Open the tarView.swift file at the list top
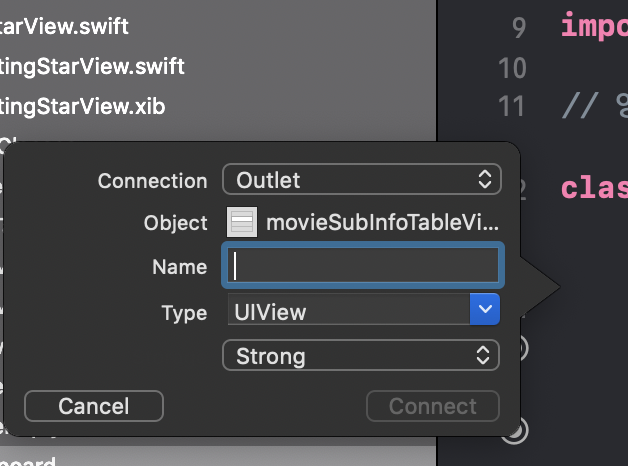The image size is (628, 466). tap(65, 26)
